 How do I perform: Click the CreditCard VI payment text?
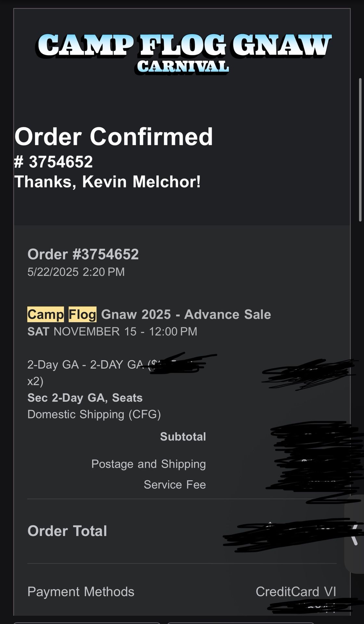coord(296,591)
